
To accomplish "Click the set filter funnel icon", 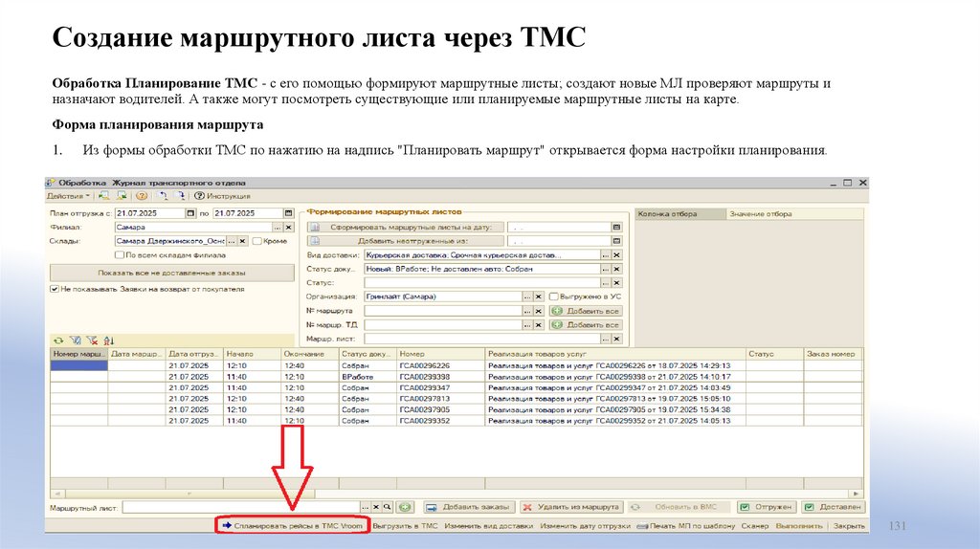I will (76, 340).
